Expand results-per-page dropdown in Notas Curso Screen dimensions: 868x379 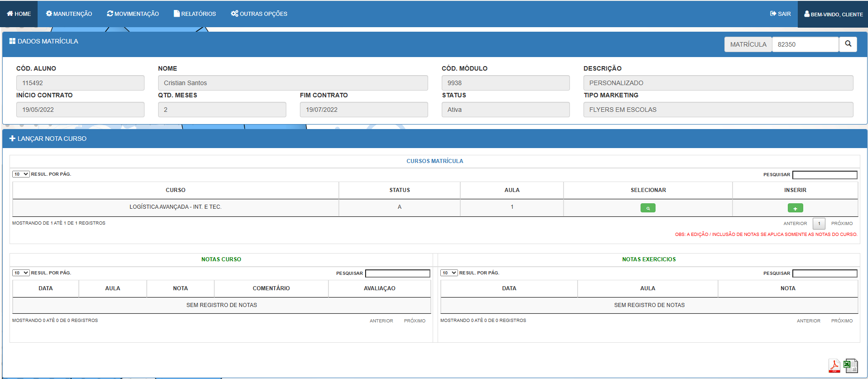coord(21,273)
